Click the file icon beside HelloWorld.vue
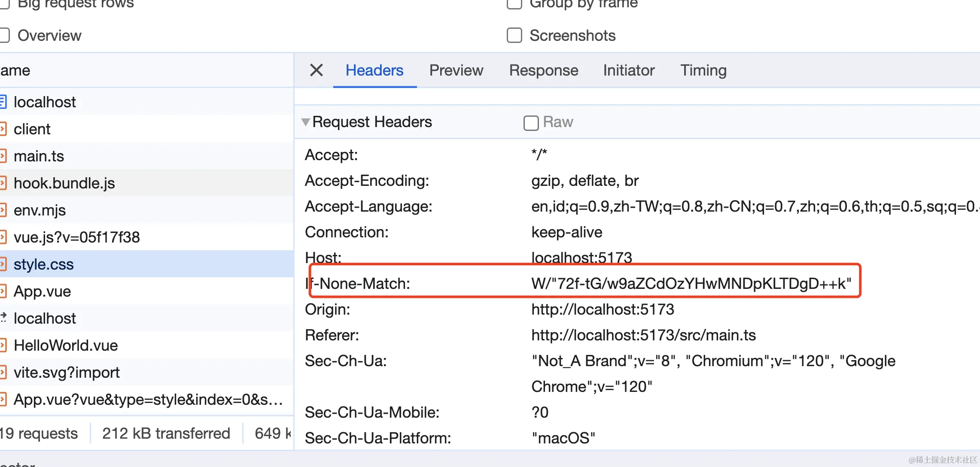 point(3,346)
